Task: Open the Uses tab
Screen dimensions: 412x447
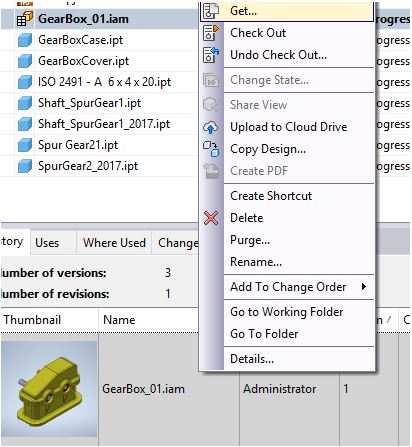Action: (47, 243)
